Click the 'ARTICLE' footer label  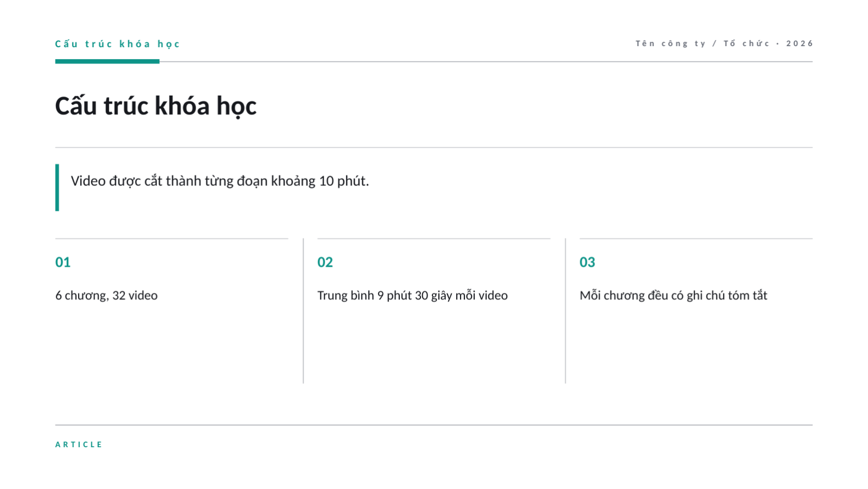point(79,444)
